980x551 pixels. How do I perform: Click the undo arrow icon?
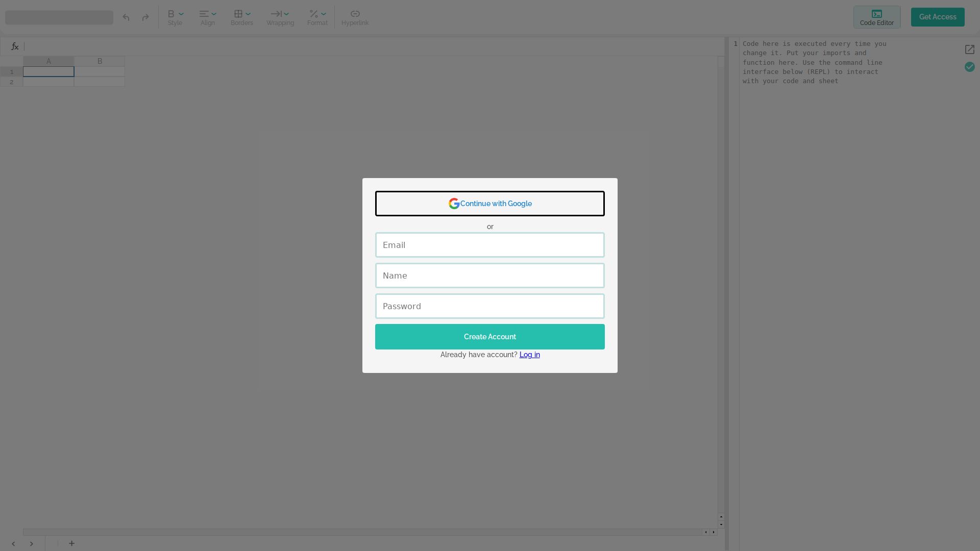(x=126, y=17)
